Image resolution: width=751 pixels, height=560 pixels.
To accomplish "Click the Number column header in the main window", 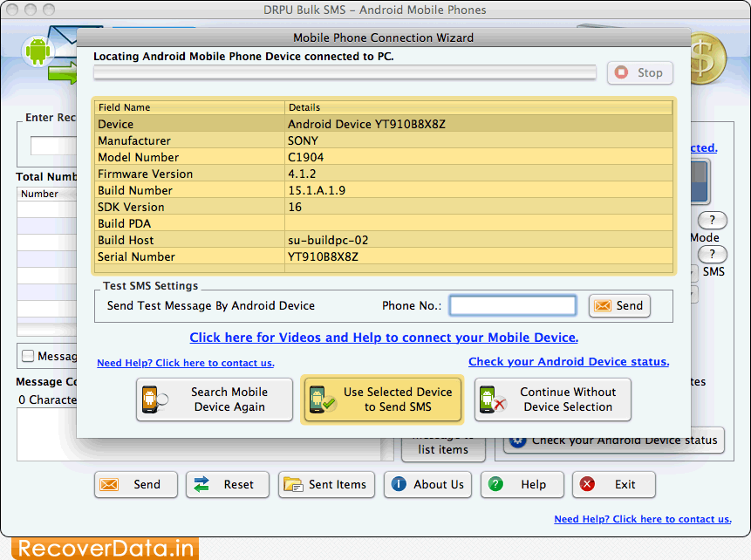I will point(47,194).
